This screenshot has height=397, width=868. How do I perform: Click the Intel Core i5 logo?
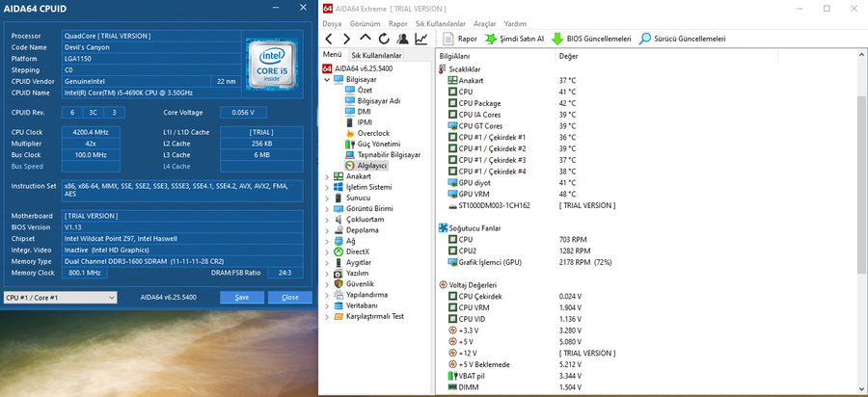click(x=272, y=64)
